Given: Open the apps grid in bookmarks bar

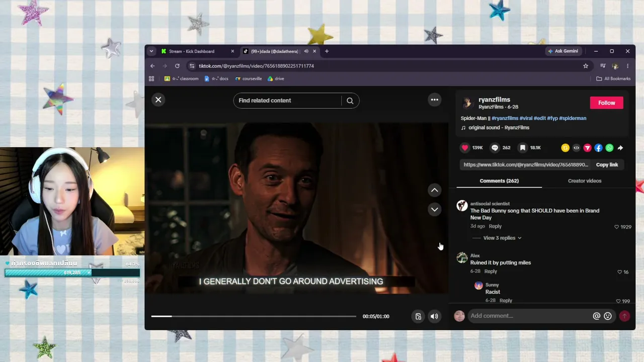Looking at the screenshot, I should (x=151, y=78).
